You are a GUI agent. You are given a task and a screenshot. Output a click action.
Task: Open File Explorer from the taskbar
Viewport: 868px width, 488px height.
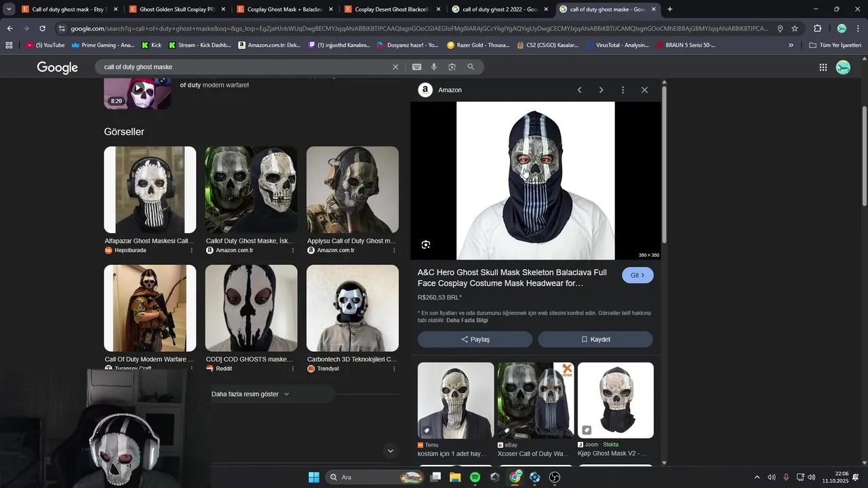pos(455,477)
